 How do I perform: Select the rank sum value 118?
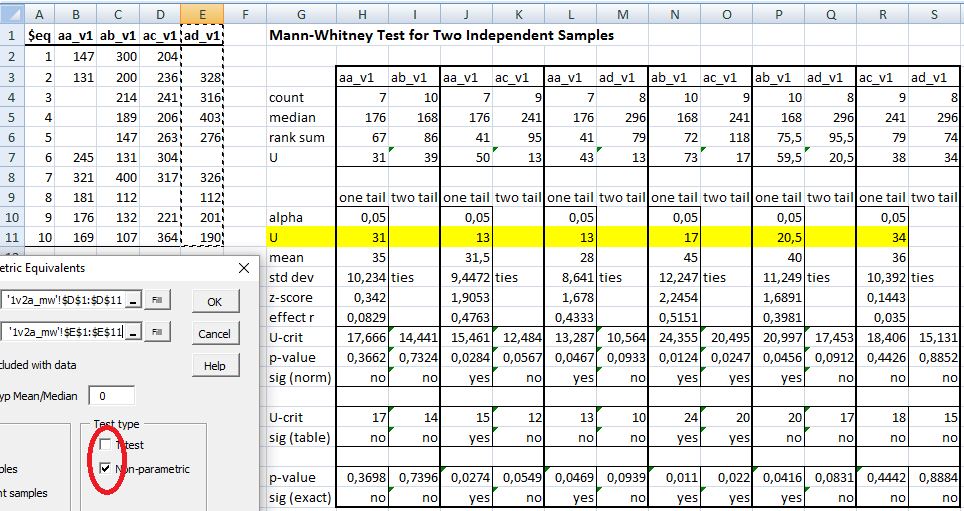[x=726, y=138]
